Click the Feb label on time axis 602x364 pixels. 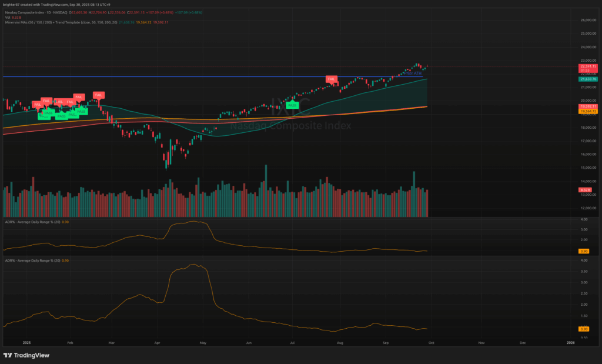(x=70, y=342)
